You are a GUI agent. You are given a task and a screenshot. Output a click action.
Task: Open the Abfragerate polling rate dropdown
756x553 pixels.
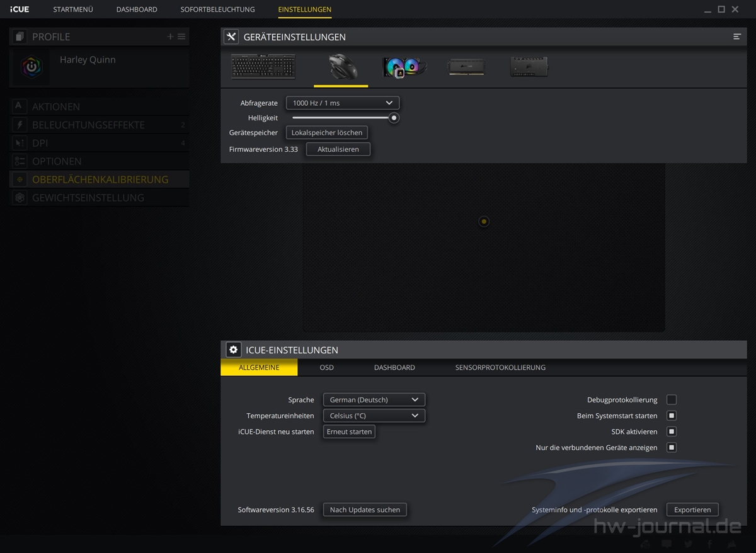[x=342, y=103]
